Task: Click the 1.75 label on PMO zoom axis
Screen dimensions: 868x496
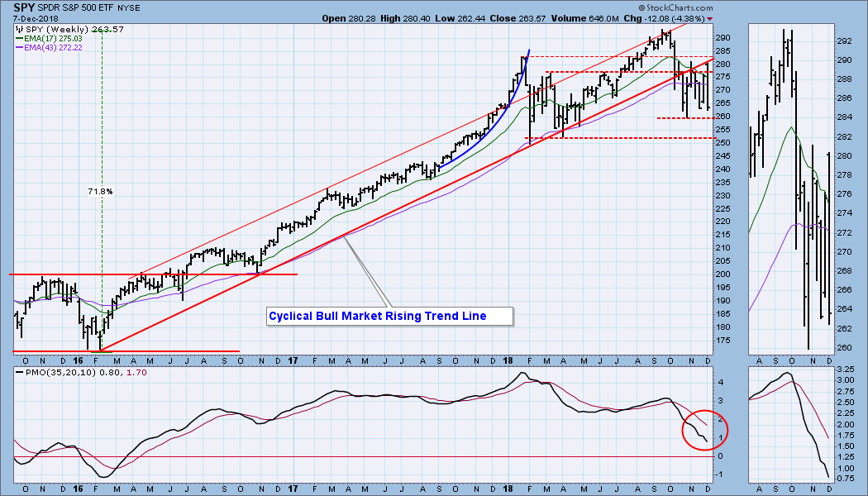Action: pyautogui.click(x=844, y=435)
